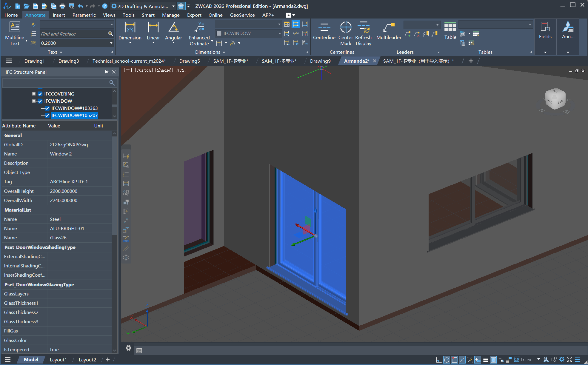Viewport: 588px width, 365px height.
Task: Switch to the Layout1 tab
Action: click(58, 360)
